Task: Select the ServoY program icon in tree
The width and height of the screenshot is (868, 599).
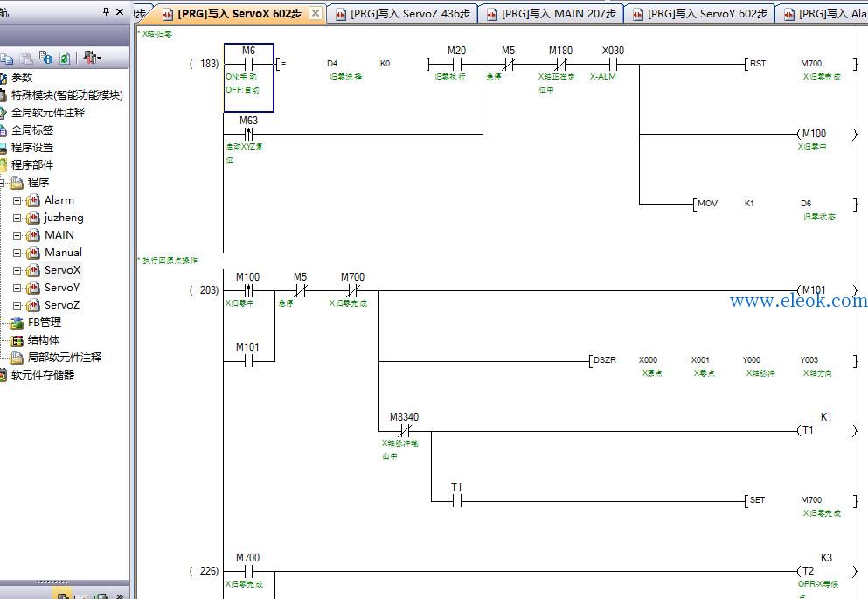Action: coord(33,288)
